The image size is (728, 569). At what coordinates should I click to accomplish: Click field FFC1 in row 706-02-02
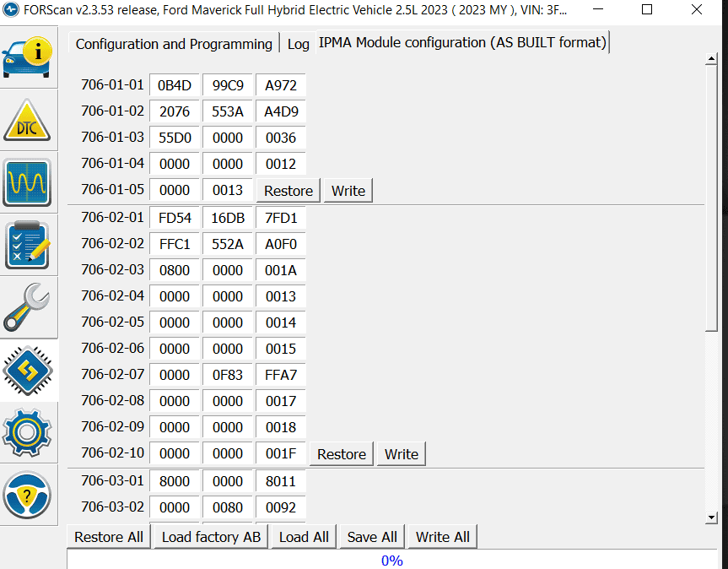click(175, 244)
